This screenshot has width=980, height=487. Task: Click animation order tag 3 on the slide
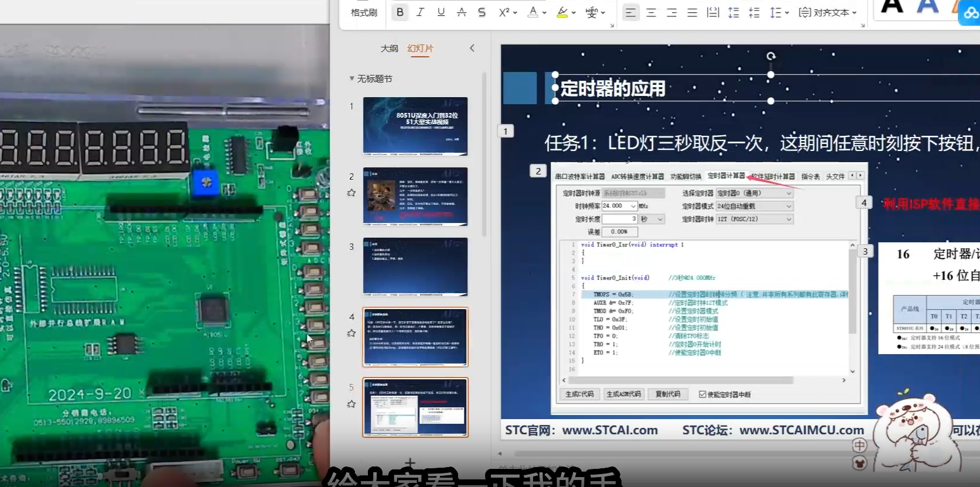[x=865, y=252]
